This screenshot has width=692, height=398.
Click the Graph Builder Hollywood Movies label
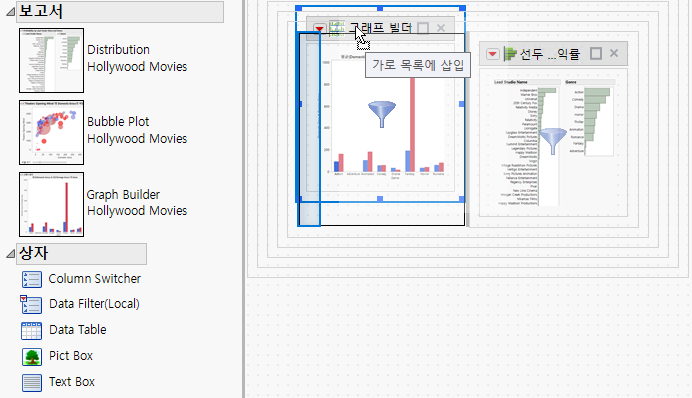(137, 203)
